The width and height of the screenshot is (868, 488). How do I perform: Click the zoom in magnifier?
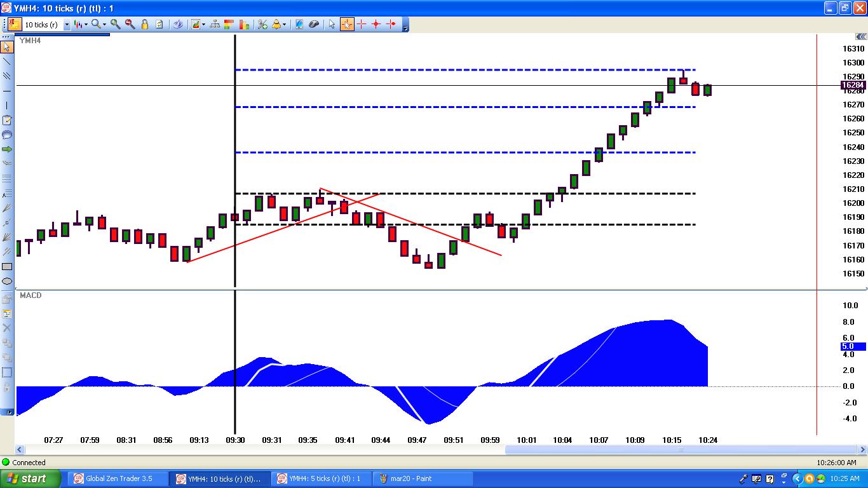pyautogui.click(x=116, y=24)
